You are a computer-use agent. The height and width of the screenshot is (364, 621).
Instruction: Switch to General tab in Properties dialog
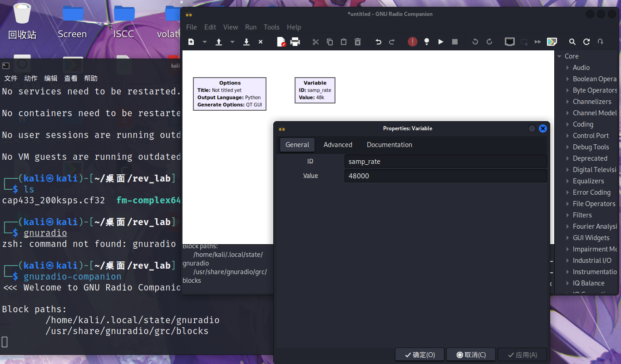pyautogui.click(x=297, y=145)
